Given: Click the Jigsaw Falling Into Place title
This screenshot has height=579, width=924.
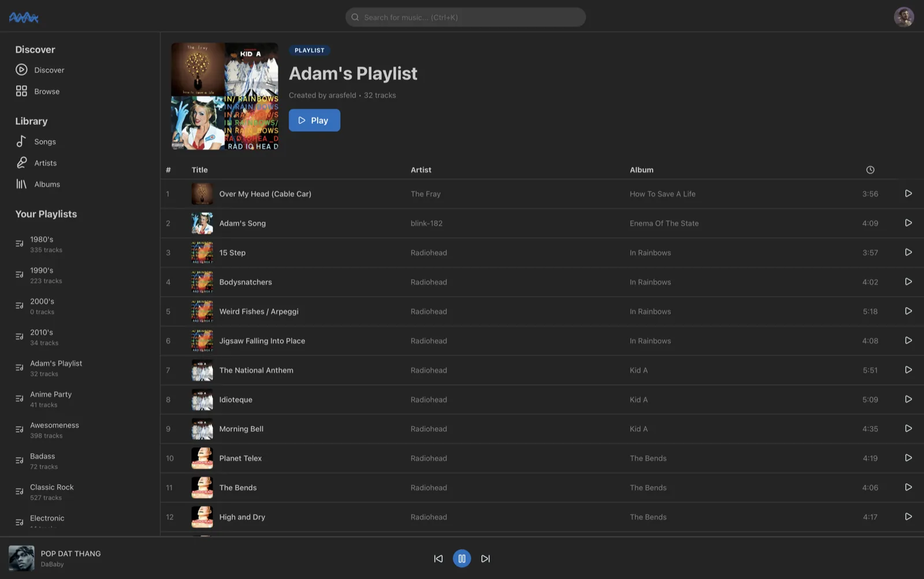Looking at the screenshot, I should click(x=262, y=341).
